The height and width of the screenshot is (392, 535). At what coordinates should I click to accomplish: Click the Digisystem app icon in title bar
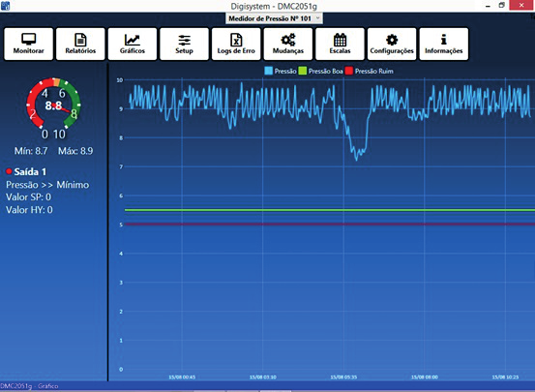[x=5, y=6]
